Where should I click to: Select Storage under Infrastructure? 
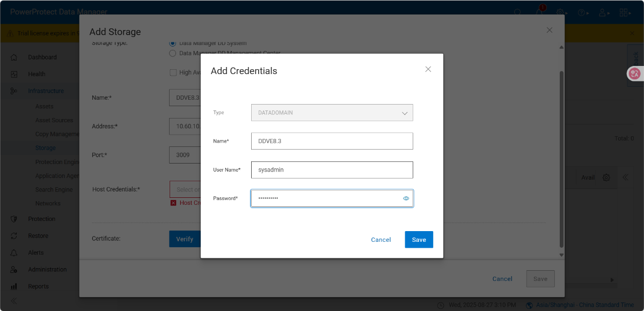click(46, 148)
